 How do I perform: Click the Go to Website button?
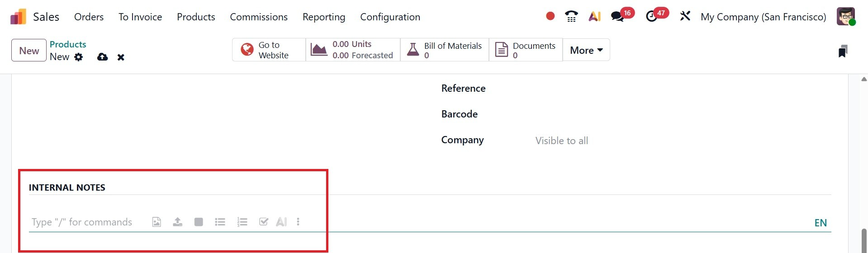tap(269, 50)
